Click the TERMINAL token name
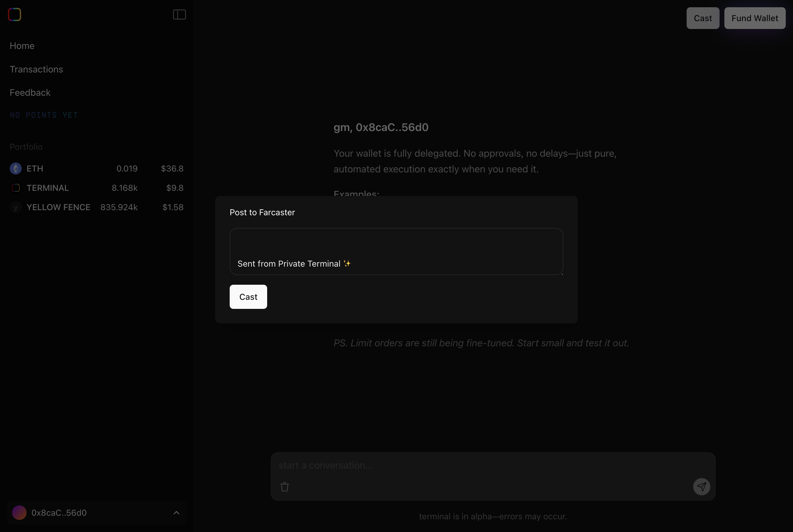This screenshot has width=793, height=532. tap(48, 188)
